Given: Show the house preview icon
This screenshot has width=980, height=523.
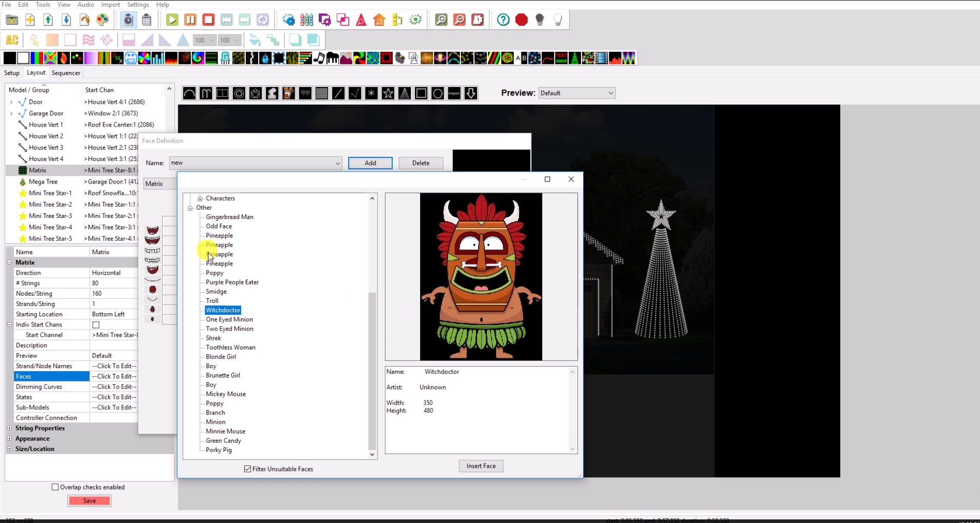Looking at the screenshot, I should 379,20.
